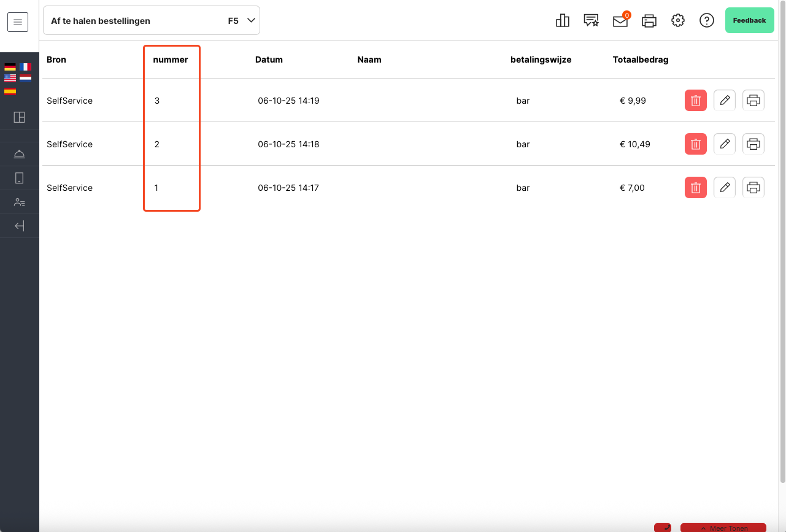Click the red phone button
Image resolution: width=786 pixels, height=532 pixels.
click(663, 528)
